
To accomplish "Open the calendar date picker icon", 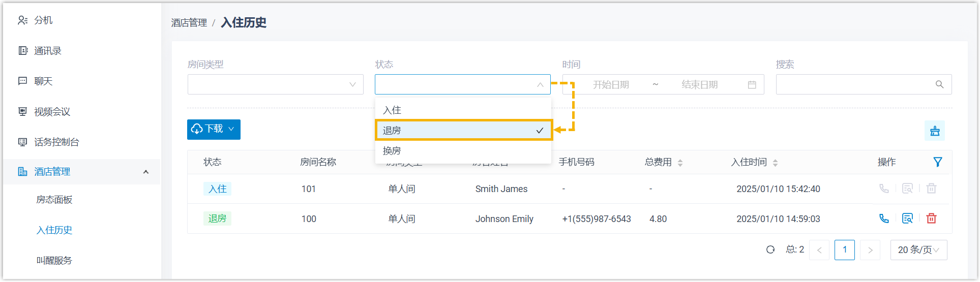I will [752, 85].
